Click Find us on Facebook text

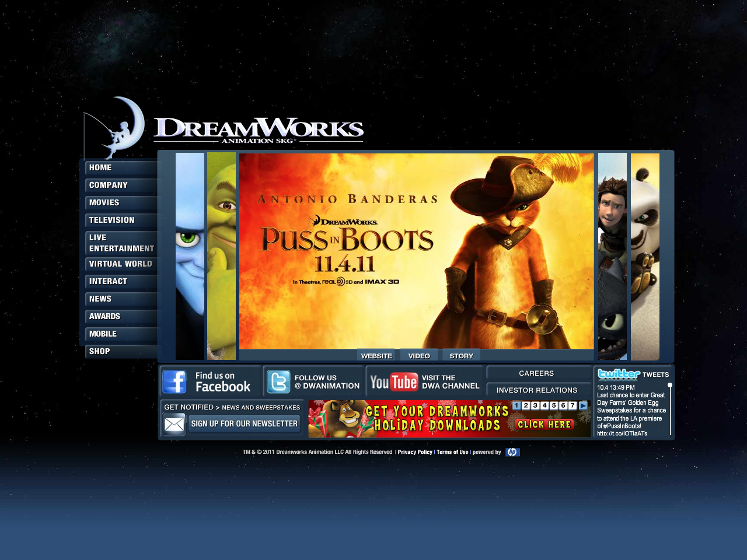222,382
